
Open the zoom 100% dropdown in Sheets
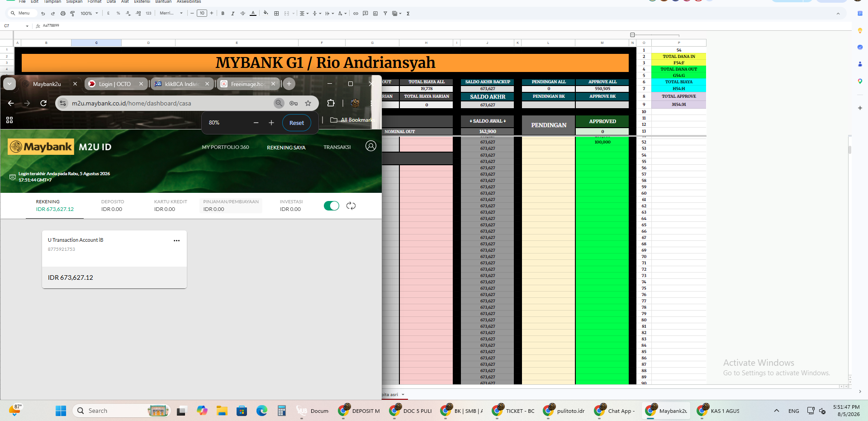pos(89,14)
